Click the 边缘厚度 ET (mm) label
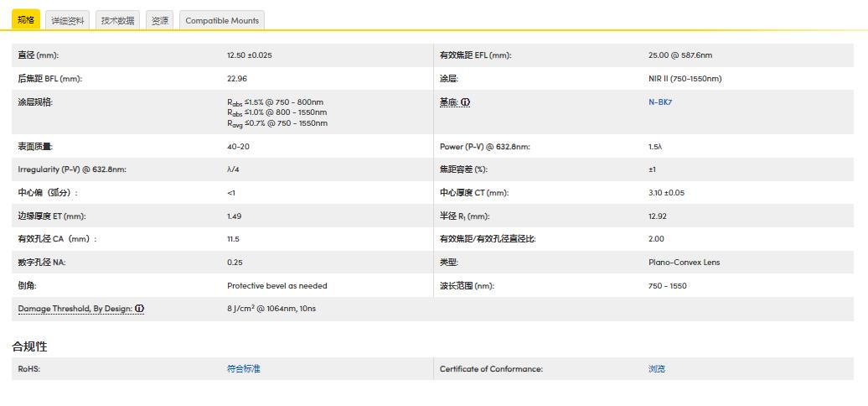This screenshot has height=406, width=868. click(51, 216)
